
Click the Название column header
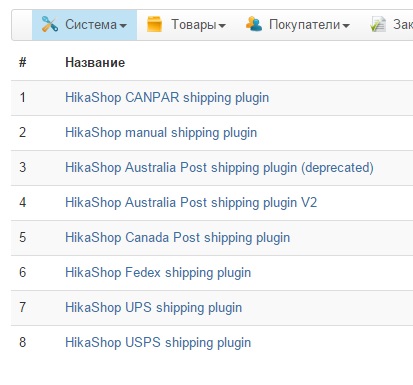click(x=95, y=62)
